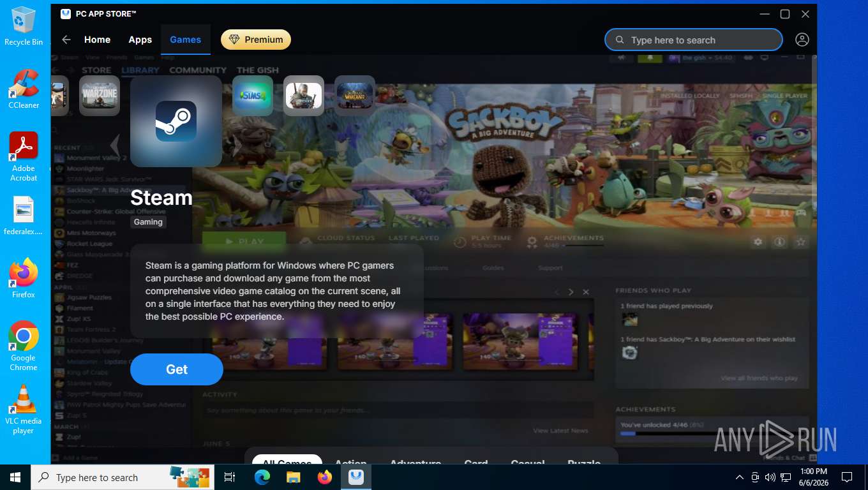Open the Home tab

[97, 40]
